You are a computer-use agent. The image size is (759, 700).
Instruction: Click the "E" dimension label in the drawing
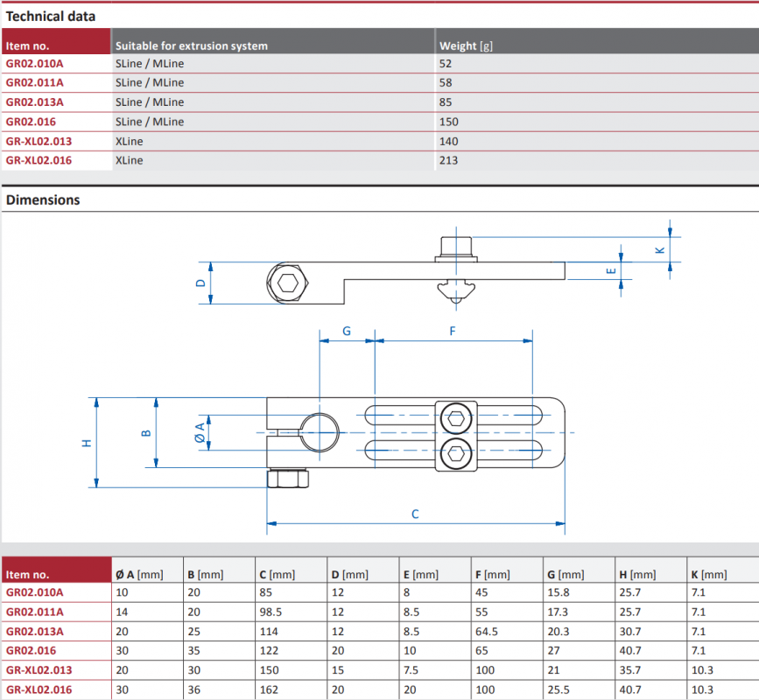coord(611,271)
